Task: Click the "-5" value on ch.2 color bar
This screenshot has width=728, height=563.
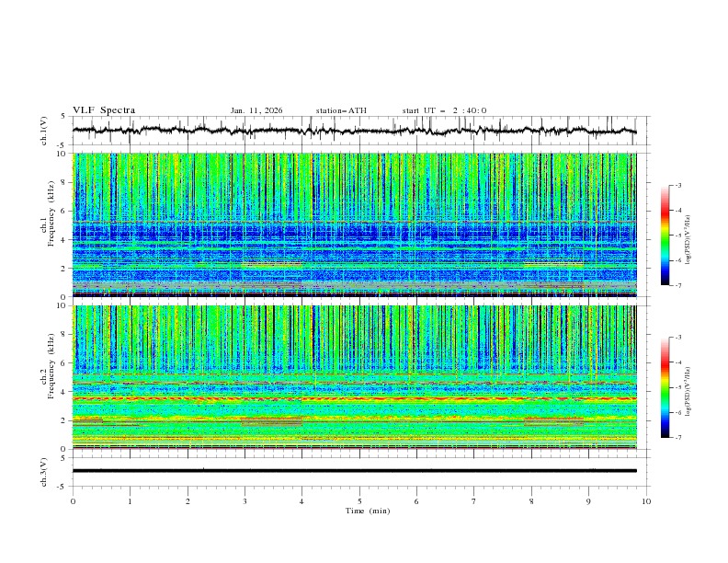Action: tap(677, 387)
